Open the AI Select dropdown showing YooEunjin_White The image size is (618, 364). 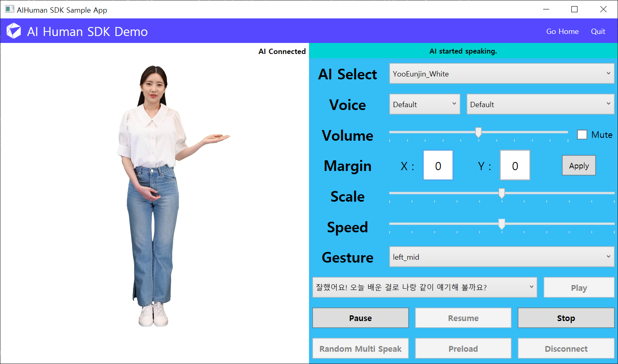click(x=502, y=74)
